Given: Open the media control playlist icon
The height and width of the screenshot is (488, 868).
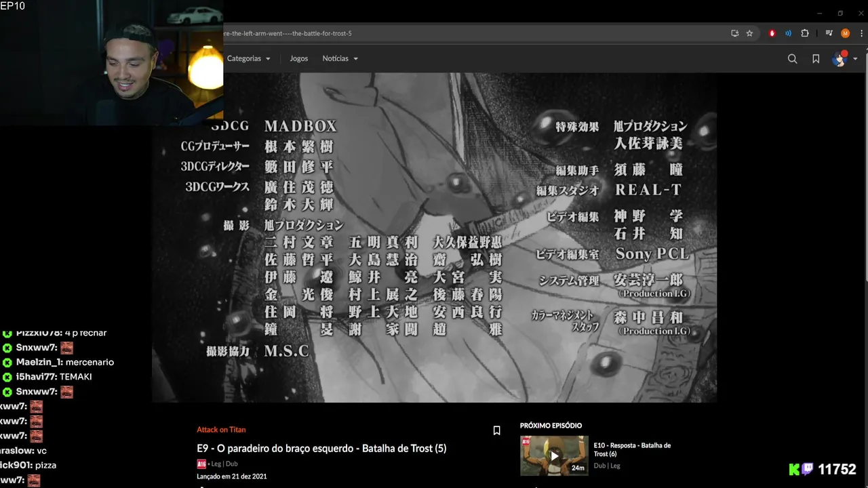Looking at the screenshot, I should [829, 33].
